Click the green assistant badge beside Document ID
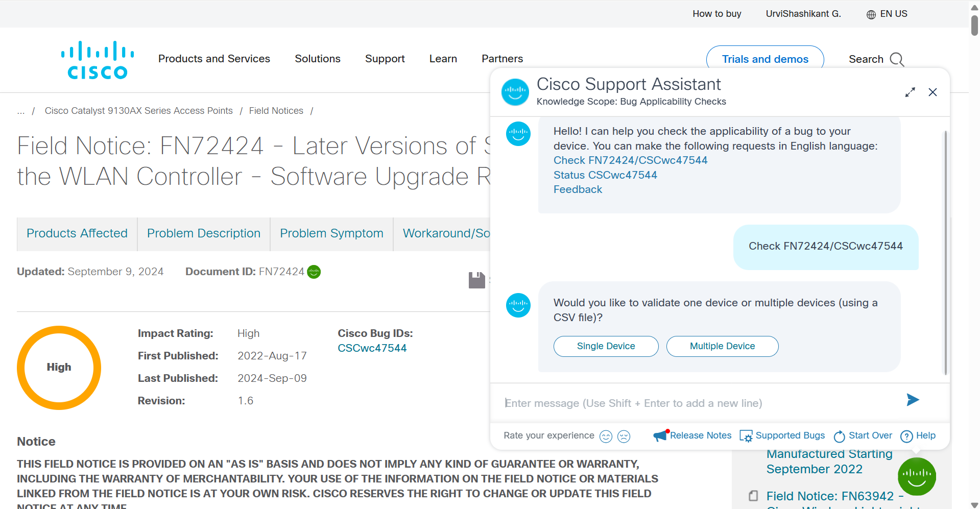Image resolution: width=980 pixels, height=509 pixels. click(x=314, y=272)
